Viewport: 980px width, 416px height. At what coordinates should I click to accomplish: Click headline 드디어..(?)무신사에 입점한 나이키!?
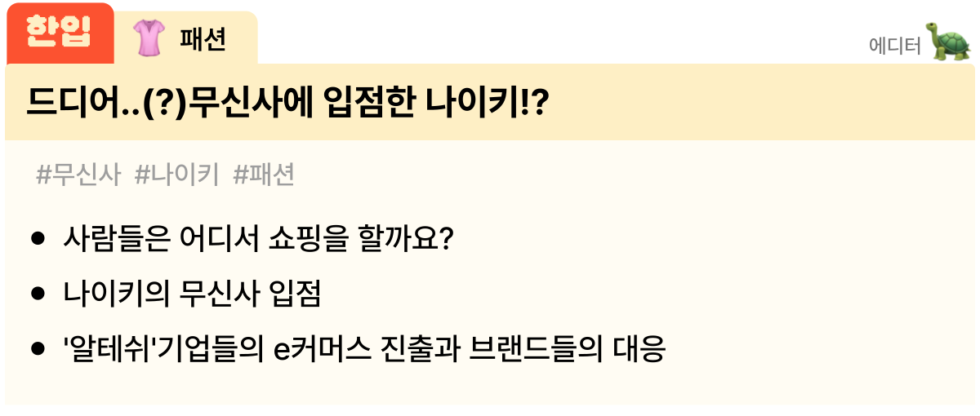287,102
